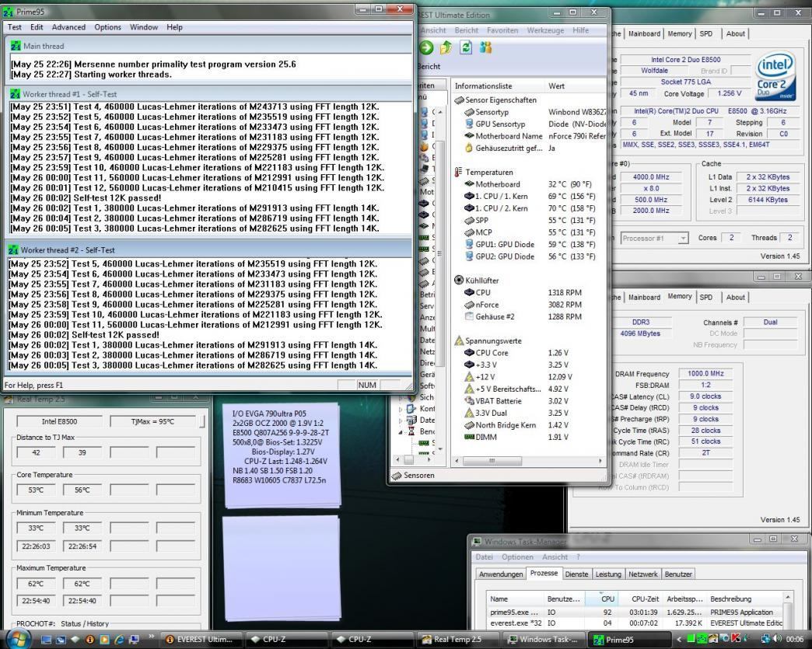
Task: Click the monitor icon beside GPU1: GPU Diode
Action: coord(469,244)
